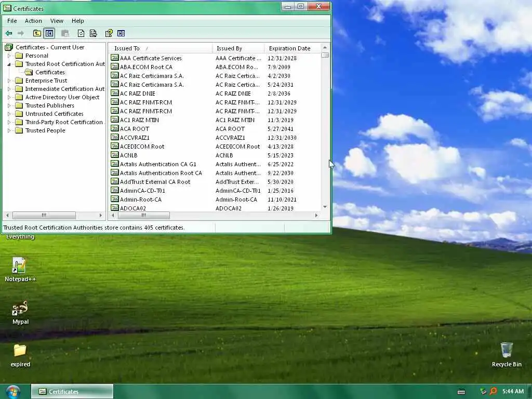Open the Help toolbar icon
The image size is (532, 399).
point(109,33)
